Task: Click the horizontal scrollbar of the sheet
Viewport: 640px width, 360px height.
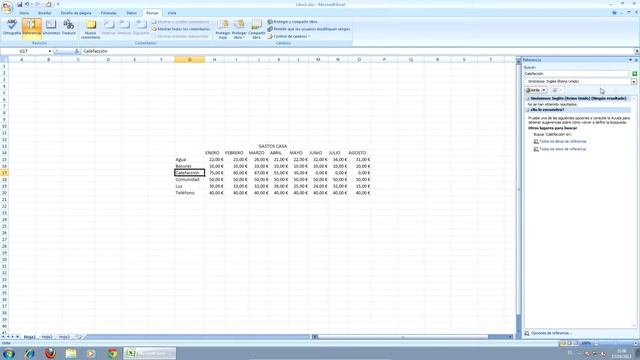Action: point(412,337)
